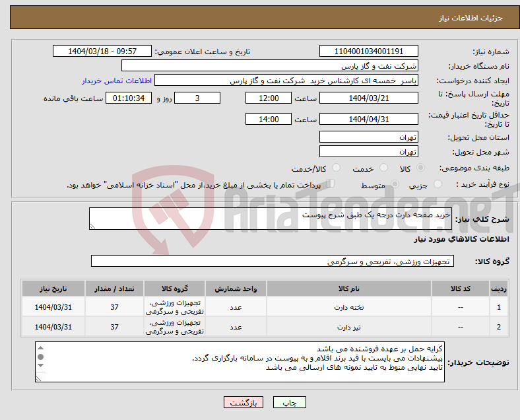
Task: Click the نام کالا column header
Action: 349,289
